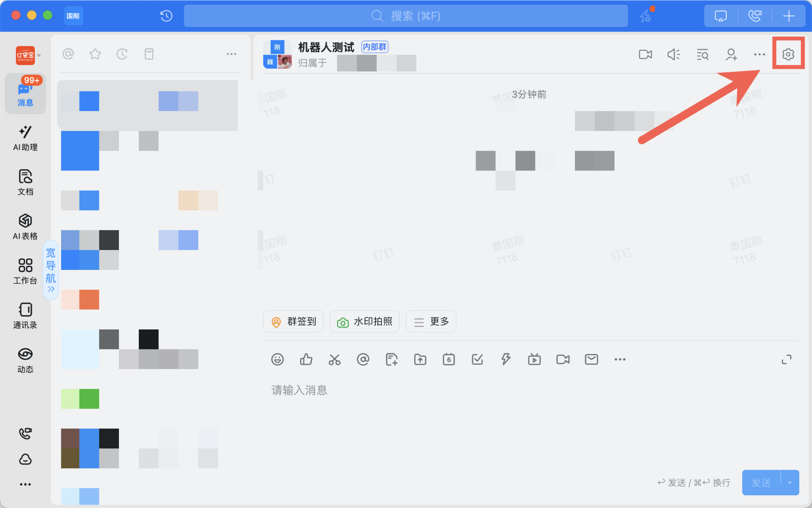This screenshot has width=812, height=508.
Task: Add a member to the group
Action: (x=731, y=54)
